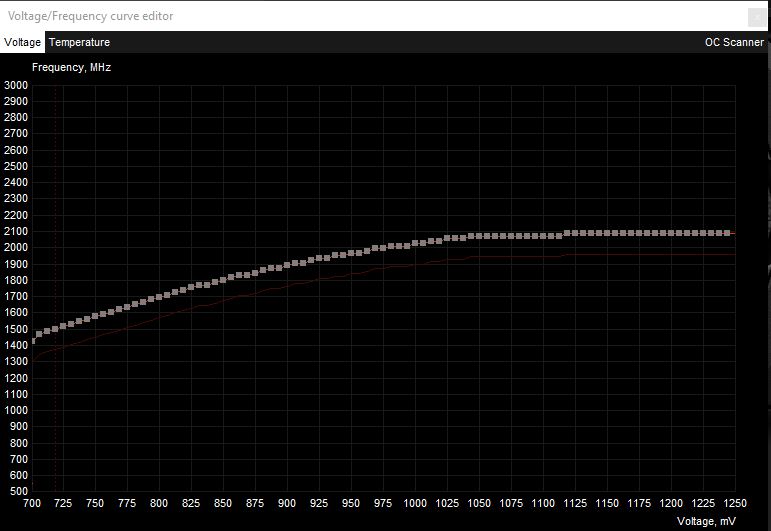771x531 pixels.
Task: Select the curve point at 850 mV
Action: point(223,280)
